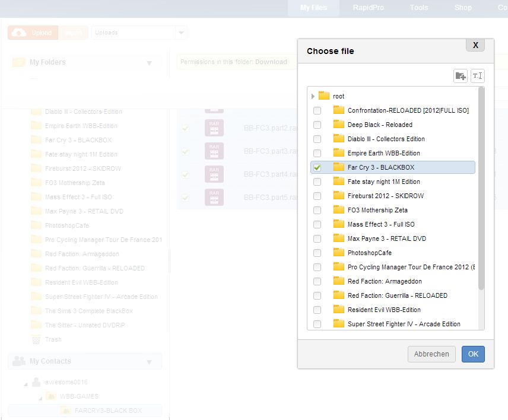
Task: Click the Trash icon in sidebar
Action: pyautogui.click(x=36, y=339)
